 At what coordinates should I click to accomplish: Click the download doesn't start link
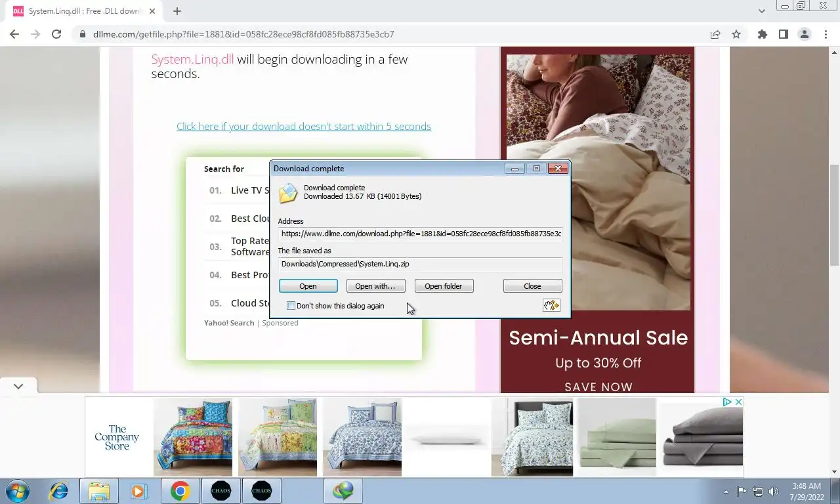304,126
